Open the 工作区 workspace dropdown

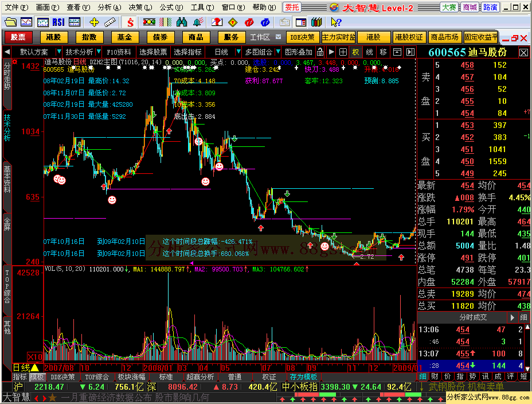(x=278, y=37)
